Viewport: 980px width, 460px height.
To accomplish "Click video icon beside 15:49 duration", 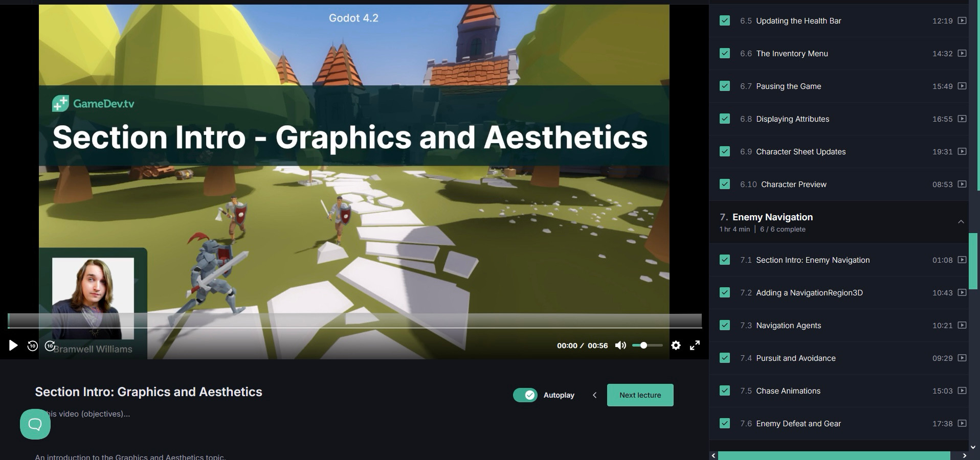I will pyautogui.click(x=962, y=86).
